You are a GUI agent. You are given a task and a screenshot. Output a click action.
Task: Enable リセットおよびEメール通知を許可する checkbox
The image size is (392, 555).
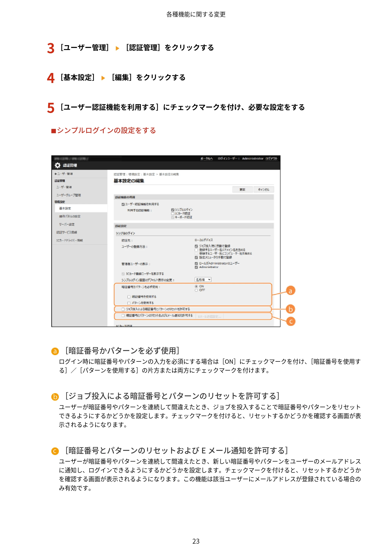[123, 316]
